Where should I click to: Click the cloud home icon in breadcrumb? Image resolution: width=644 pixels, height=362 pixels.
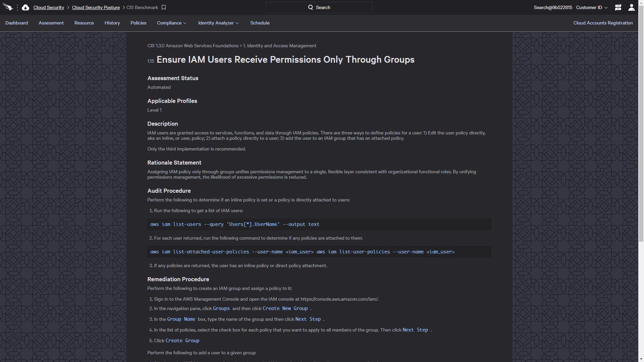25,7
